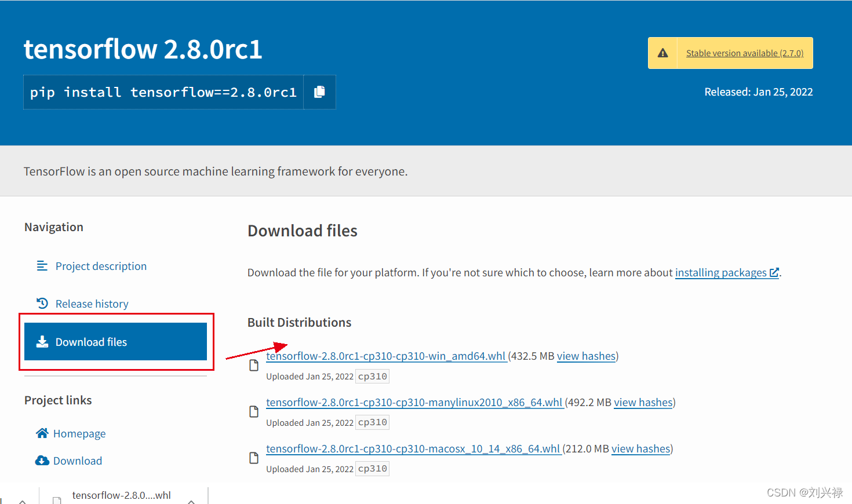The image size is (852, 504).
Task: Click the warning triangle icon in banner
Action: click(663, 53)
